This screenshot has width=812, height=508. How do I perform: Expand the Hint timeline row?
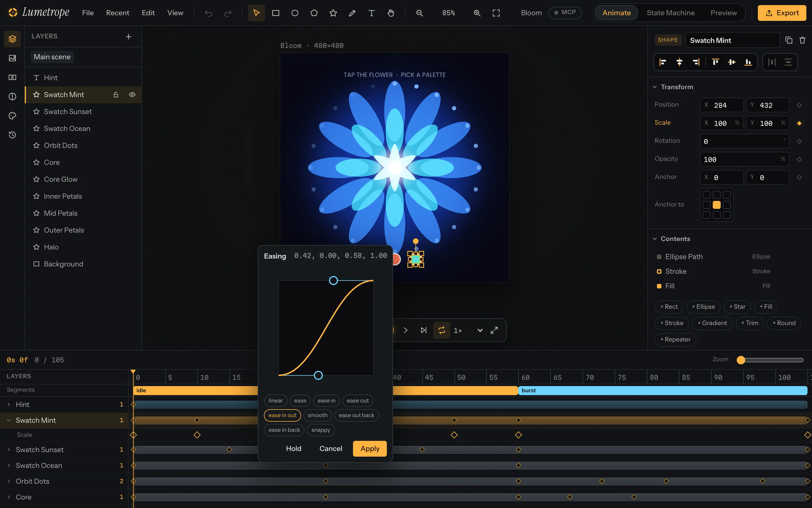tap(9, 404)
